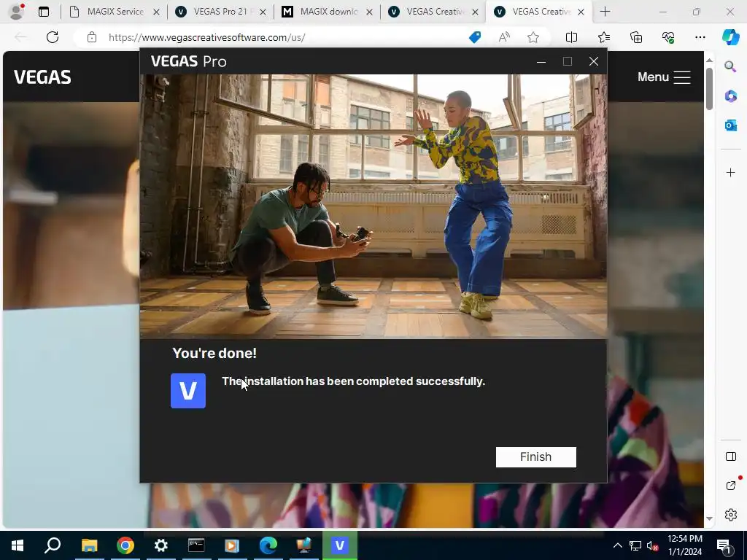Open the shopping price tag icon
This screenshot has height=560, width=747.
(475, 37)
